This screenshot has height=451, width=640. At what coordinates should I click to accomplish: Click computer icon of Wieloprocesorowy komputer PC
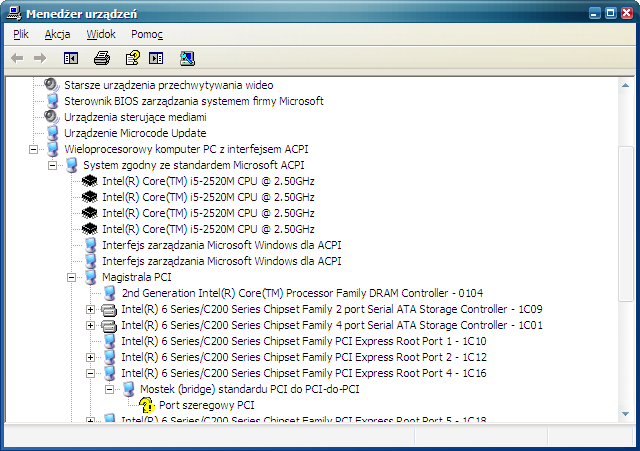point(52,149)
